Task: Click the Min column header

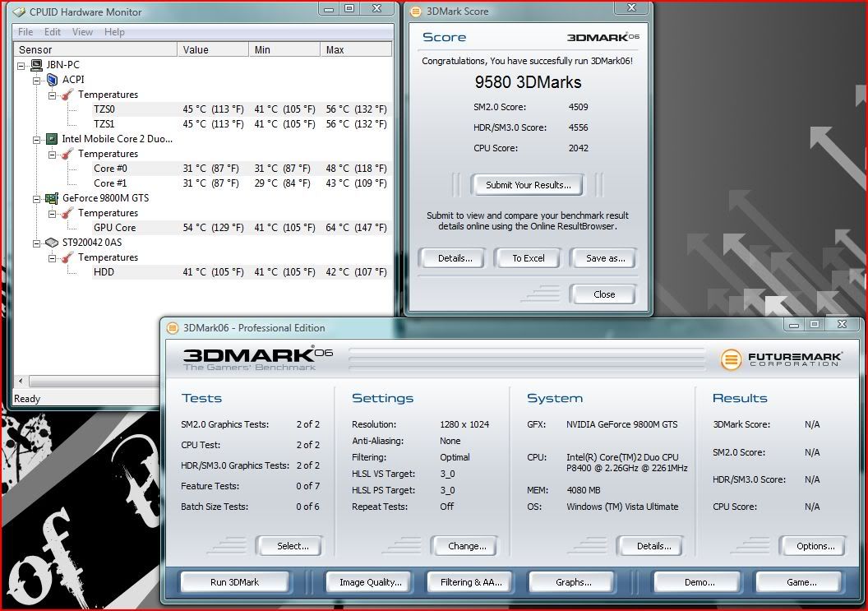Action: click(284, 50)
